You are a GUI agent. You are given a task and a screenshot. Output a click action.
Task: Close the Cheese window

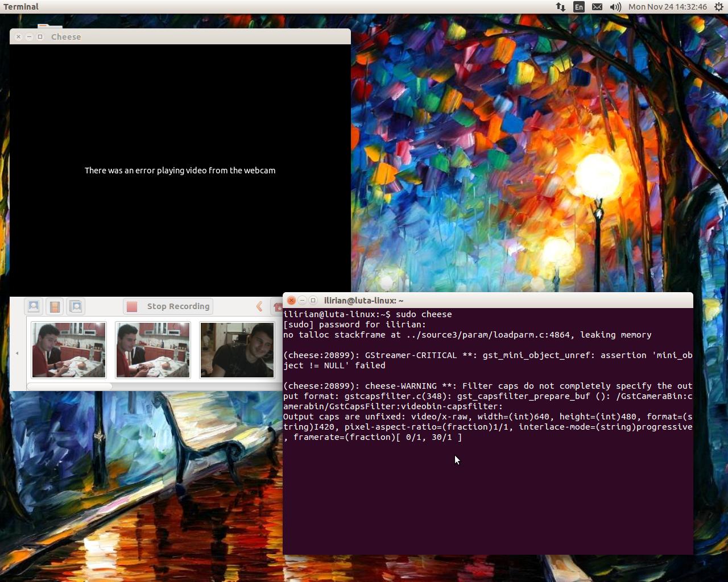(x=18, y=36)
